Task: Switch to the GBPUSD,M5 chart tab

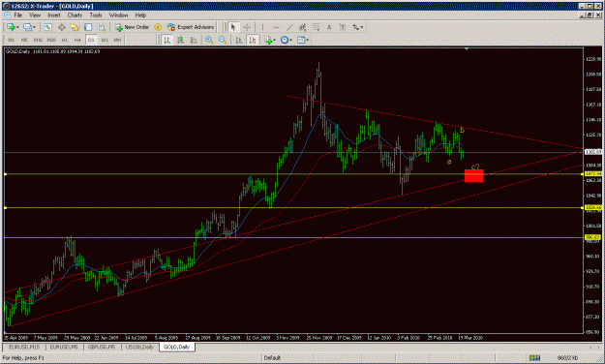Action: click(x=102, y=347)
